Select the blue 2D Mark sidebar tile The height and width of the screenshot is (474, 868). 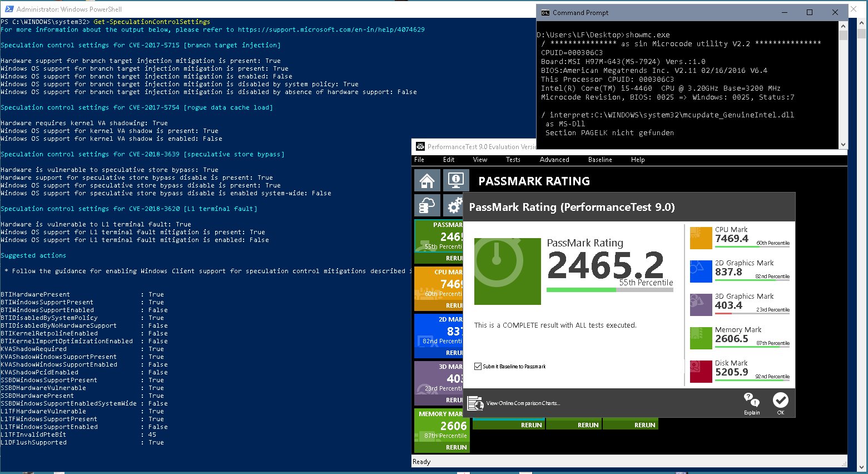point(439,330)
